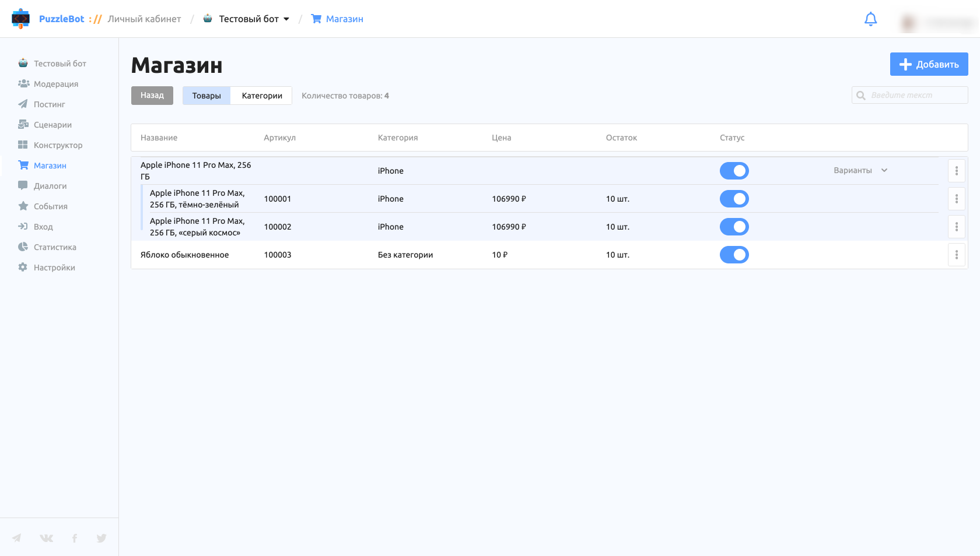Click the Без категории cell
980x556 pixels.
(x=405, y=255)
